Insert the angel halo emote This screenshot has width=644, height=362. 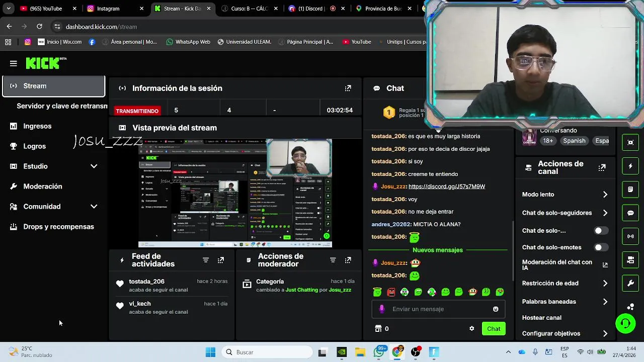point(377,292)
